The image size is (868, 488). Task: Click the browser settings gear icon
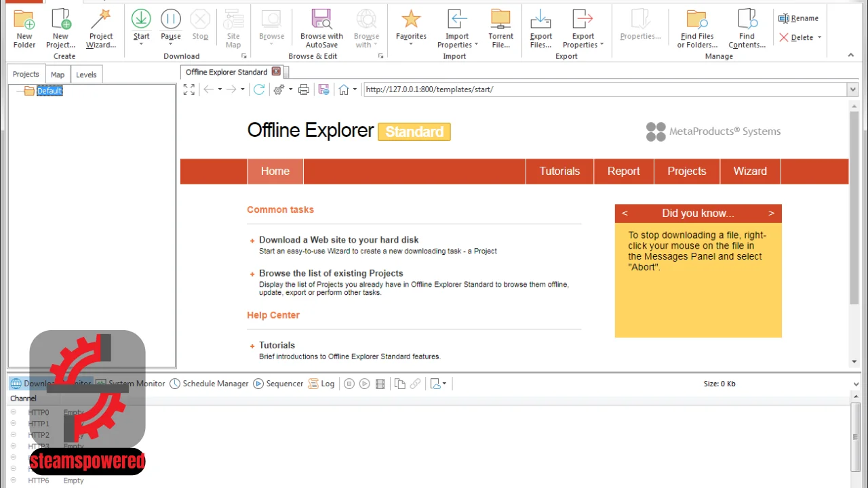[279, 89]
